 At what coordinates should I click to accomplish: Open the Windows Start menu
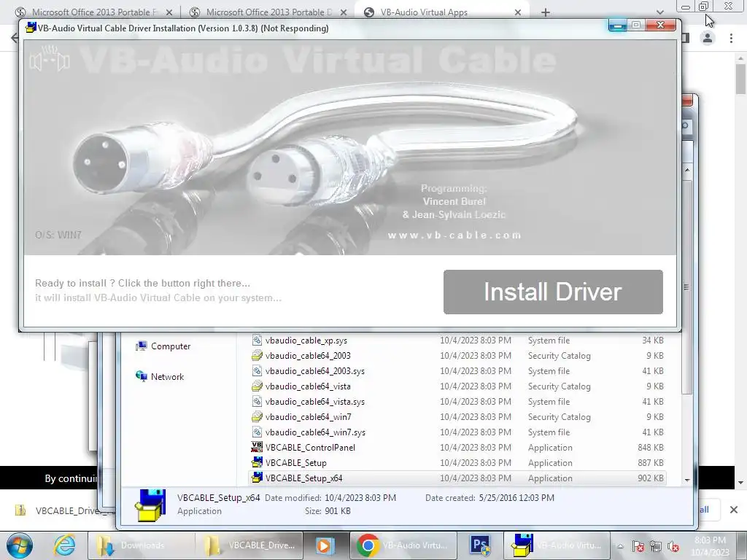click(x=20, y=545)
